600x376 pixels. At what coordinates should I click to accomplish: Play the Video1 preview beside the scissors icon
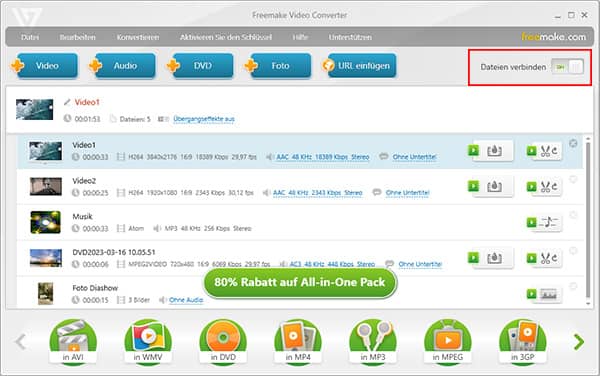[x=532, y=151]
